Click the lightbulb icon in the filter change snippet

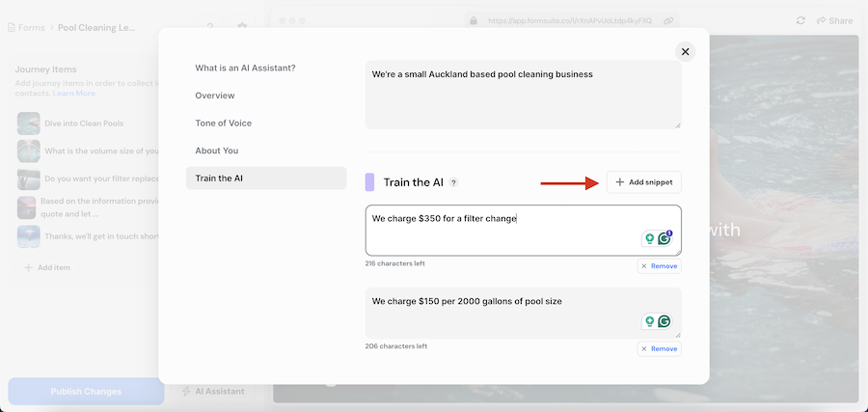click(649, 238)
